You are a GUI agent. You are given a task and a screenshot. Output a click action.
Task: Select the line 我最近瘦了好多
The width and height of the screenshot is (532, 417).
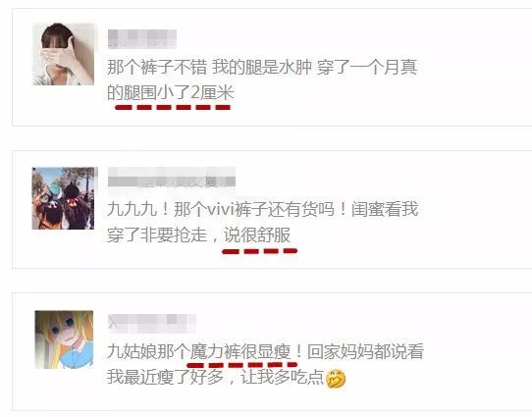pyautogui.click(x=165, y=377)
